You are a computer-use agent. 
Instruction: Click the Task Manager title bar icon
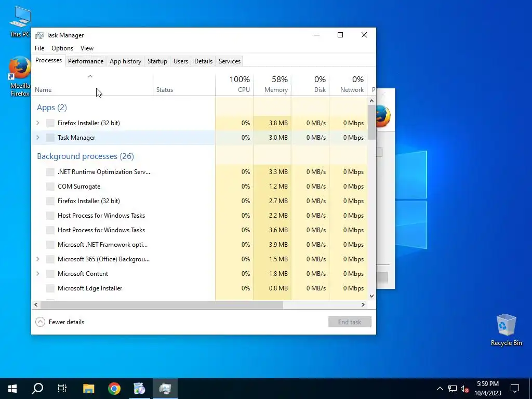39,35
